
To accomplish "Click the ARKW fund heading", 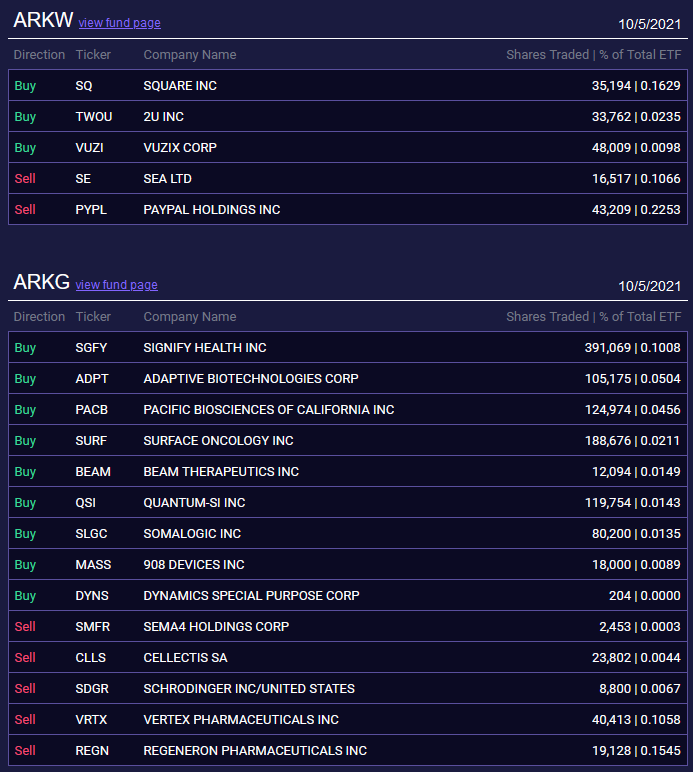I will 43,20.
